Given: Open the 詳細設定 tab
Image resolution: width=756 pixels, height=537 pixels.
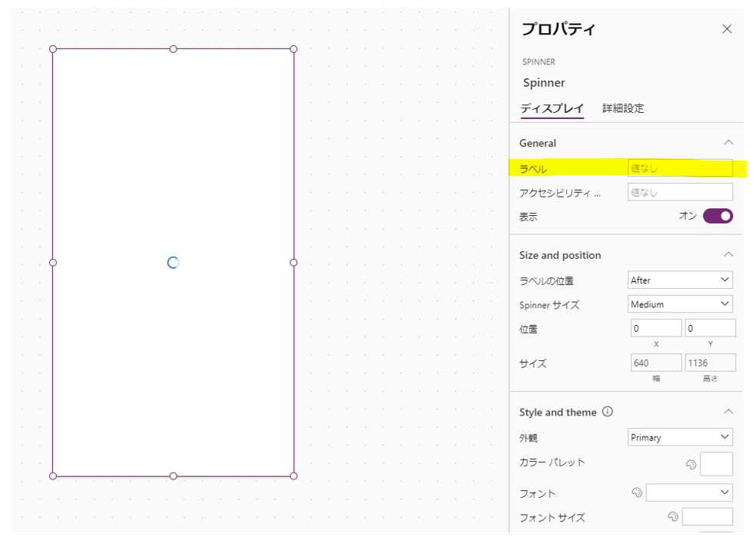Looking at the screenshot, I should [623, 108].
